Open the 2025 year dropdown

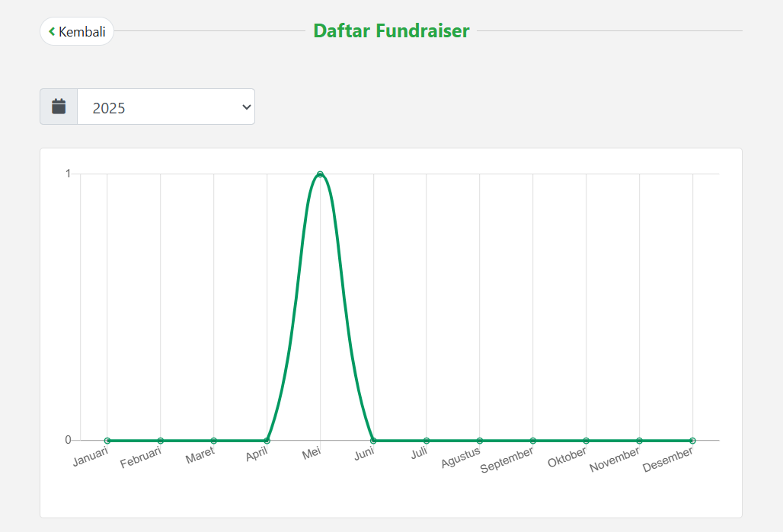tap(165, 107)
